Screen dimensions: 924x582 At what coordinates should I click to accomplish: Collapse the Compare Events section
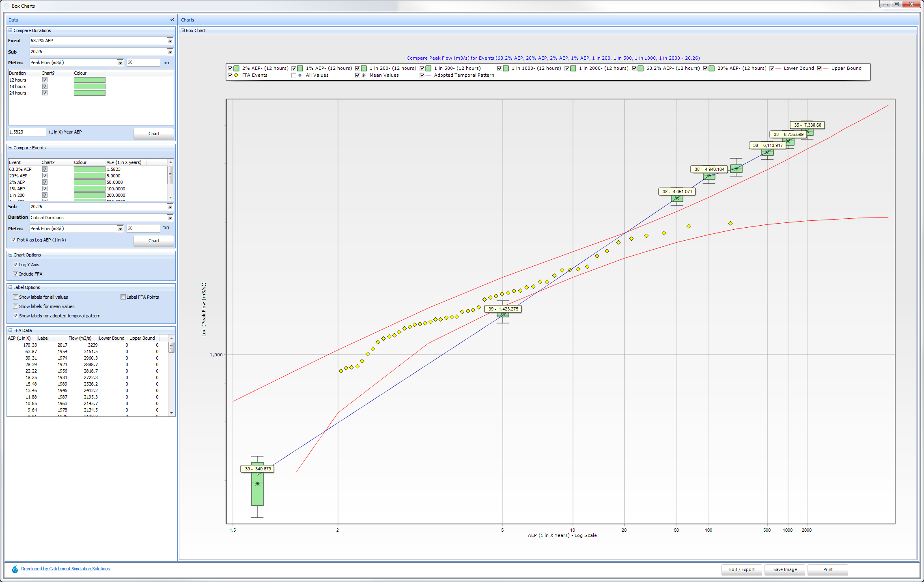pos(11,148)
